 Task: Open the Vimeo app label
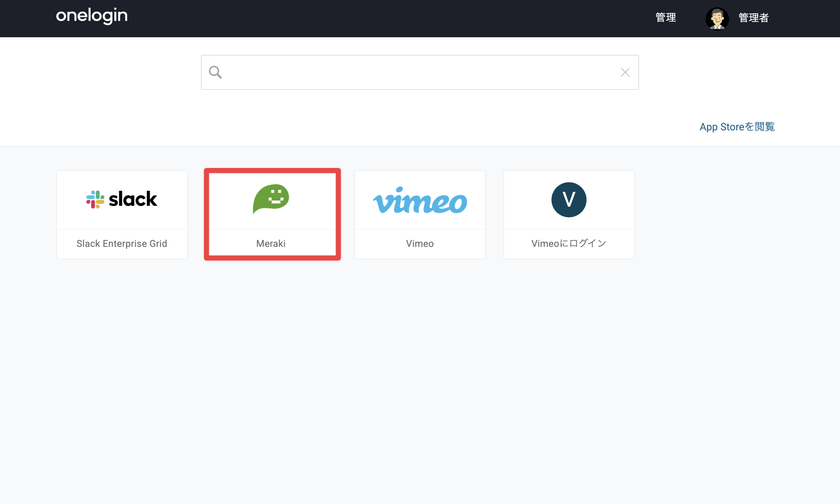[420, 244]
